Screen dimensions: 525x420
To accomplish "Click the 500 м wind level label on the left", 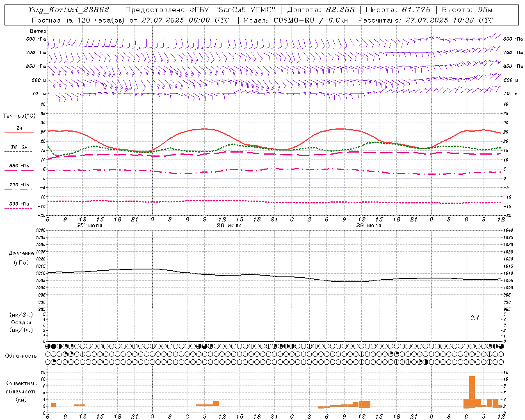I will 39,80.
